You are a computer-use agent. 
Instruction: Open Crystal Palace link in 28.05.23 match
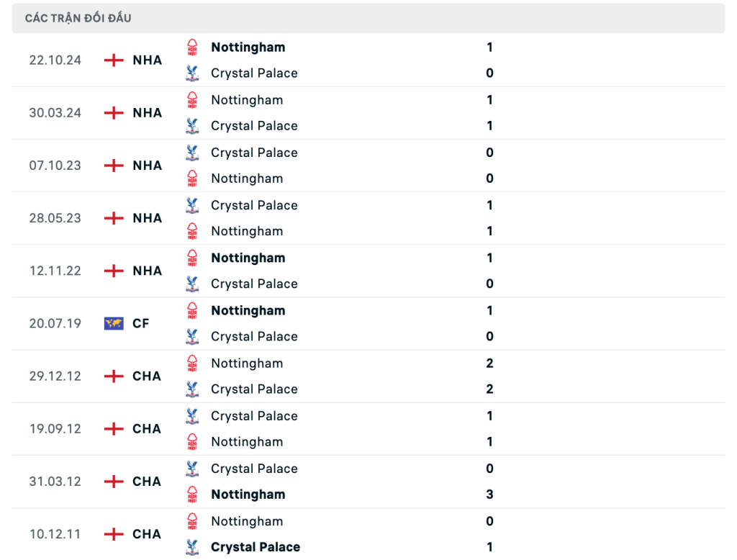coord(254,205)
